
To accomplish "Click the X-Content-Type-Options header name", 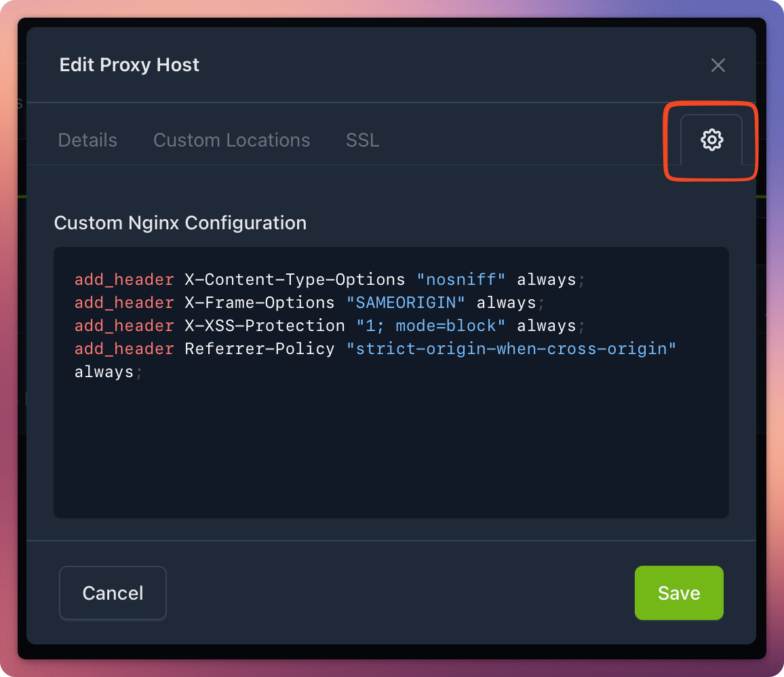I will point(294,279).
